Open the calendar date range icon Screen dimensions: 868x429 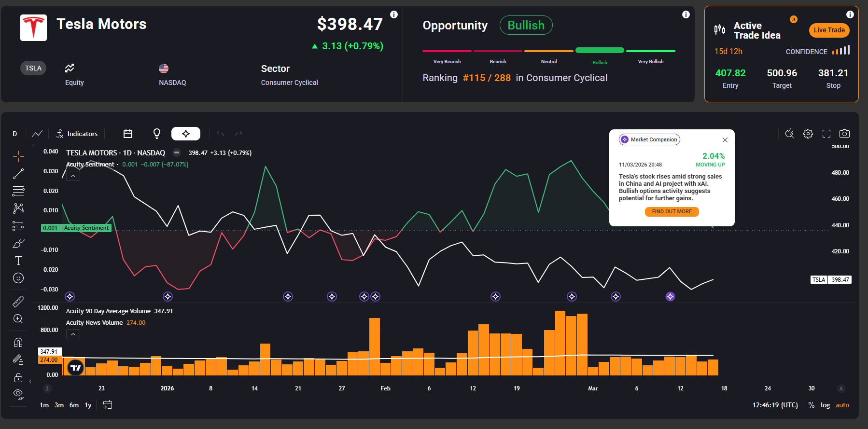pos(128,134)
